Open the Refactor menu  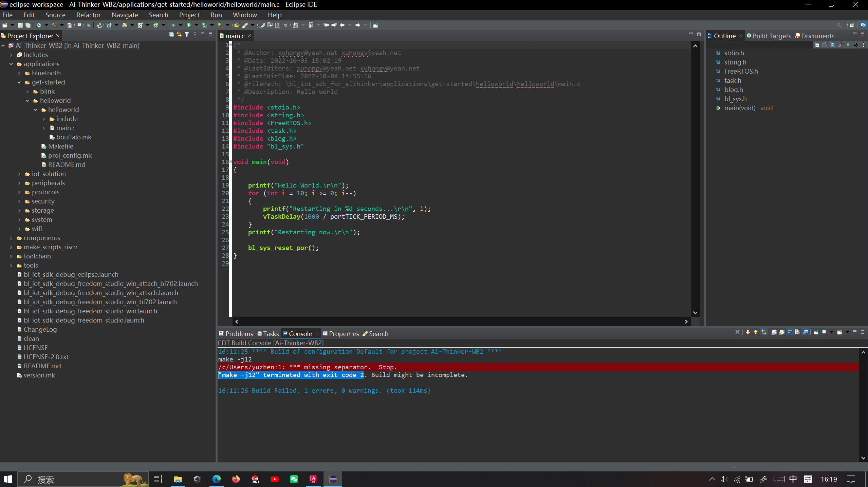(89, 15)
